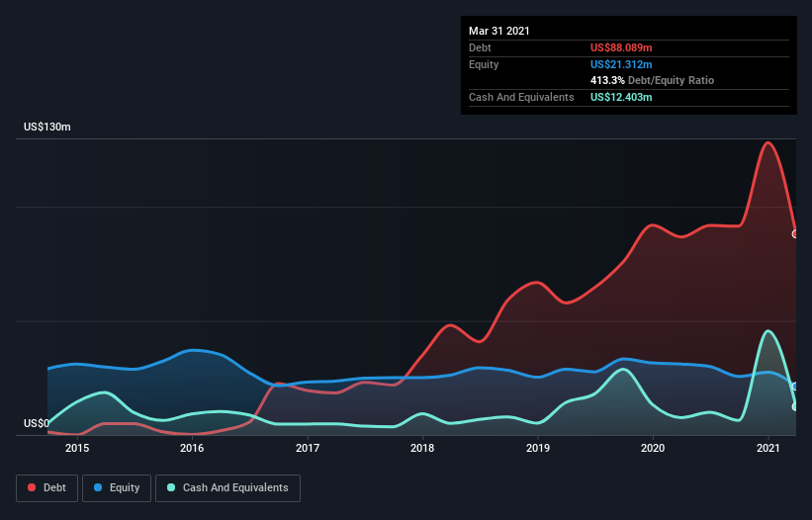Click the 2017 x-axis label
Viewport: 812px width, 520px height.
[x=307, y=448]
